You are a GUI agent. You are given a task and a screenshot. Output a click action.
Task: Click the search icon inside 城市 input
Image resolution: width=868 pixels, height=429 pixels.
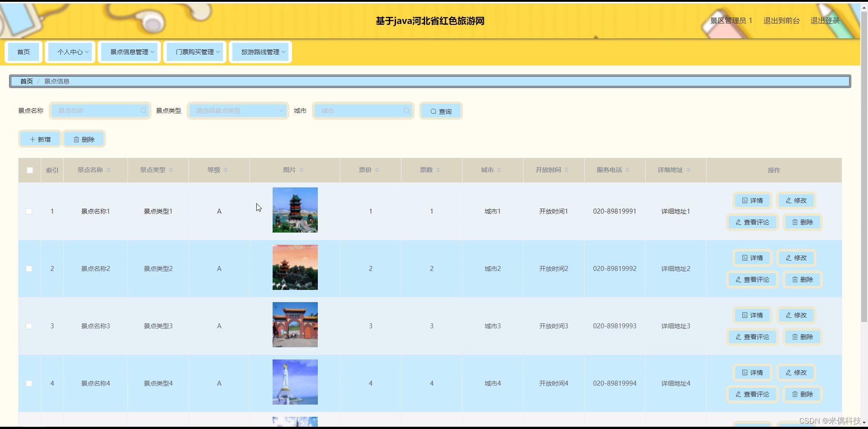[406, 111]
